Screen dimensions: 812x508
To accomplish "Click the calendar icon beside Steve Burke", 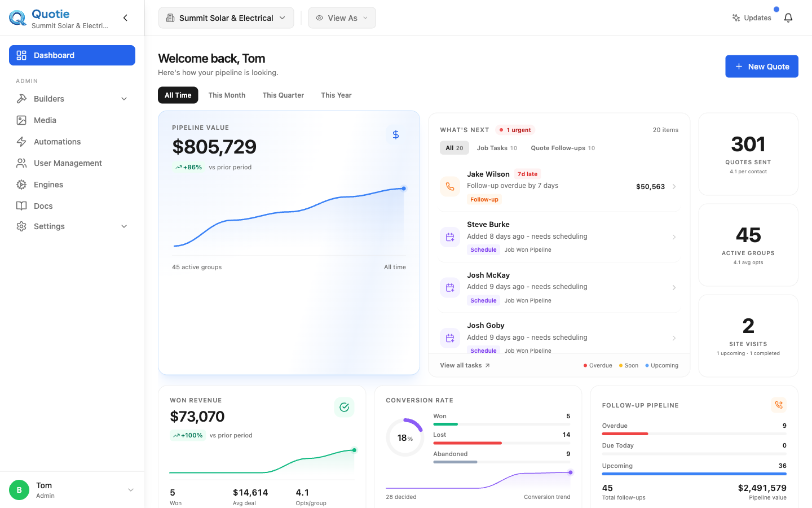I will pos(450,237).
